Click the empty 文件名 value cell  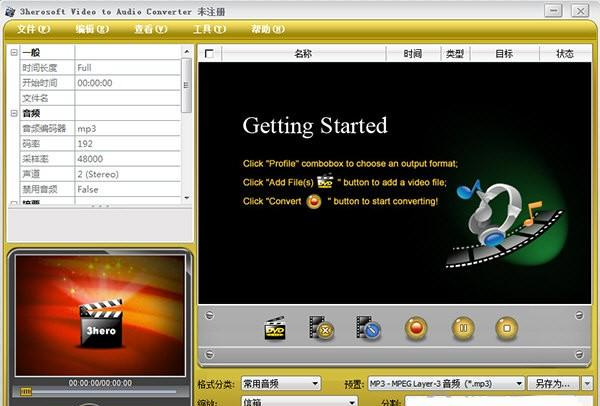point(127,98)
